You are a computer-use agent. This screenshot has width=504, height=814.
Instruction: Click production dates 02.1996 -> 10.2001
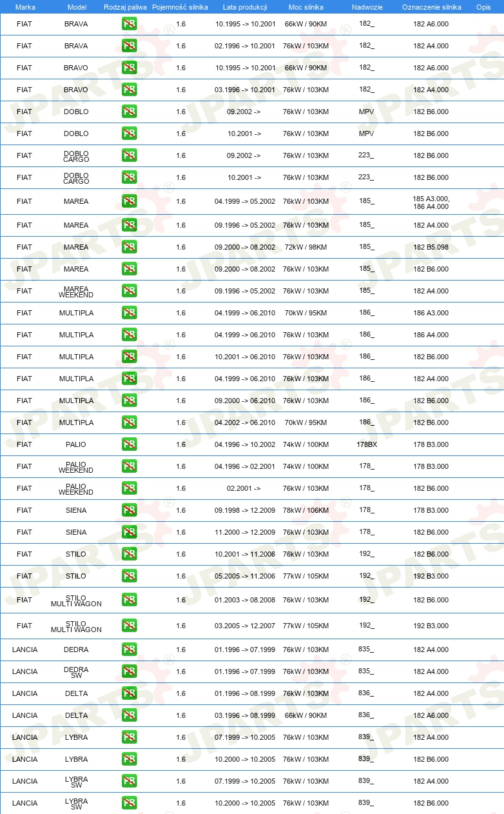[245, 46]
